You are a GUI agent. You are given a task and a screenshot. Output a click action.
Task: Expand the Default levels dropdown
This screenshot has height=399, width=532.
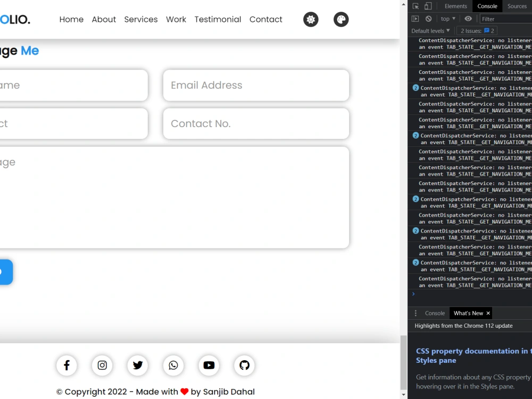tap(430, 30)
